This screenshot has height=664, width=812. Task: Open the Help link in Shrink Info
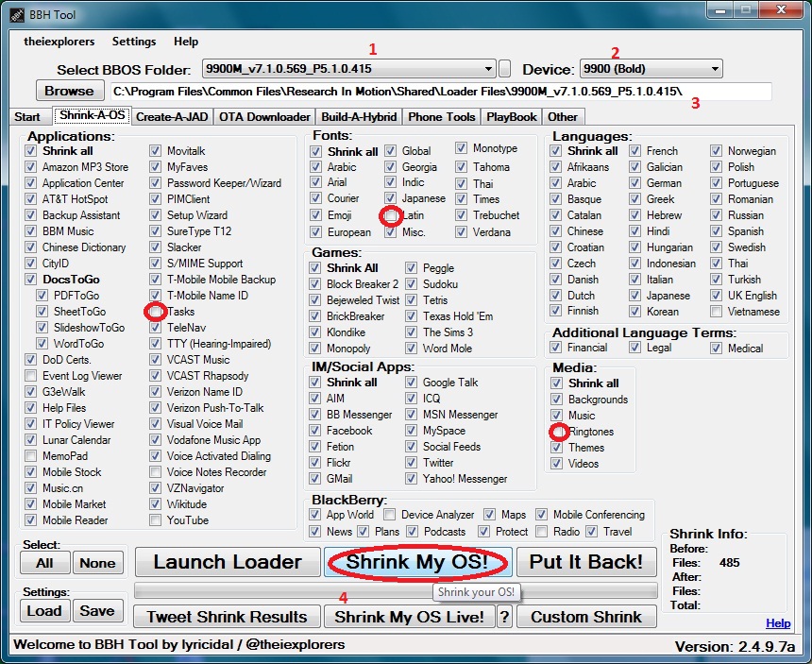778,623
